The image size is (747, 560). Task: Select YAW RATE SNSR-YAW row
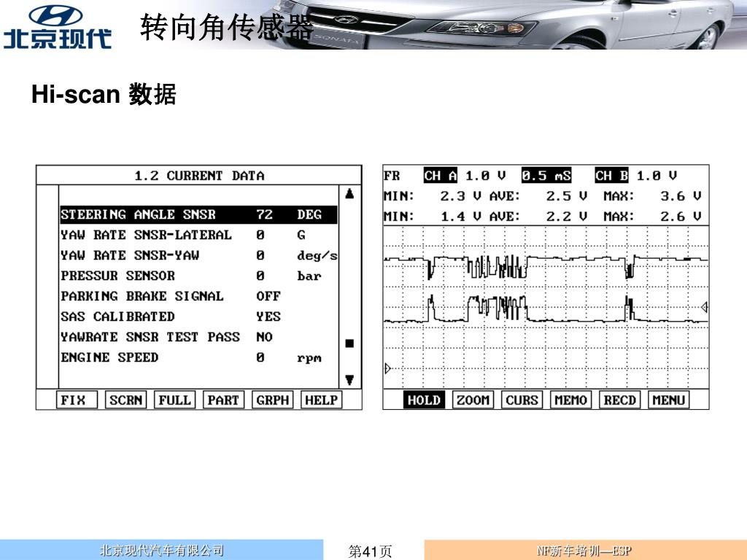[x=198, y=255]
